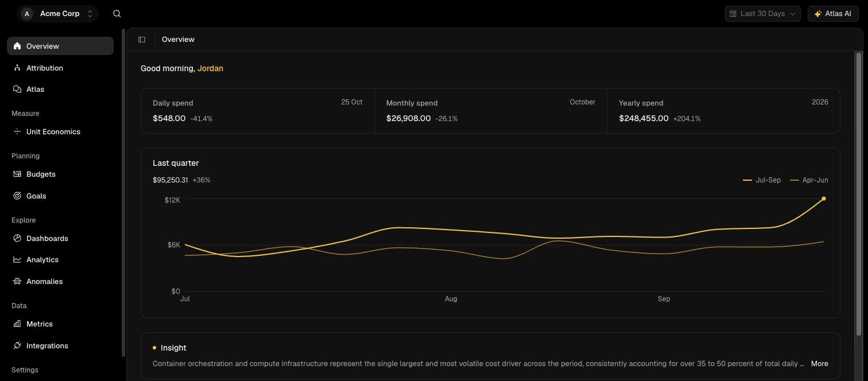Open Dashboards from sidebar

click(60, 238)
